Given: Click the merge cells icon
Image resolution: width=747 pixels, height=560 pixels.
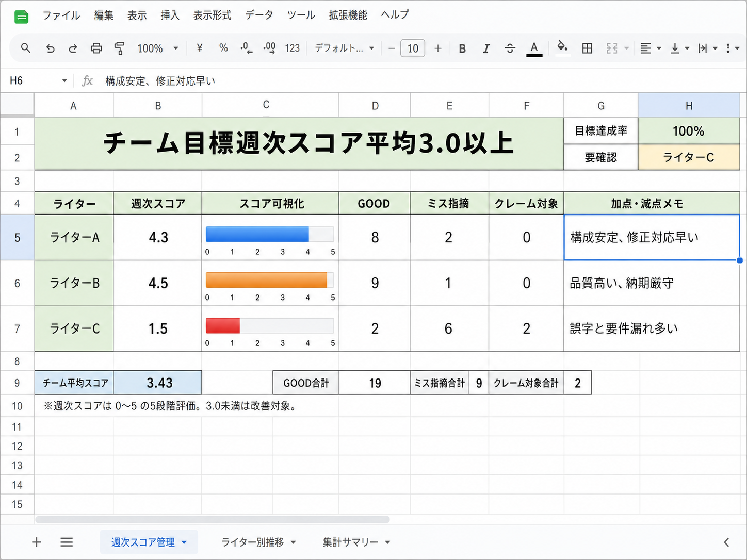Looking at the screenshot, I should pyautogui.click(x=612, y=48).
